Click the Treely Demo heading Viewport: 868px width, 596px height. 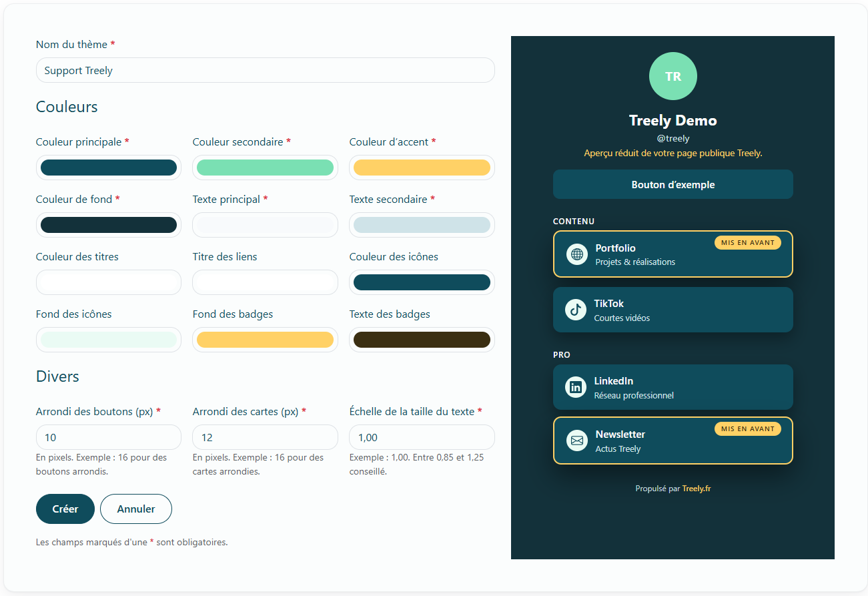[673, 121]
